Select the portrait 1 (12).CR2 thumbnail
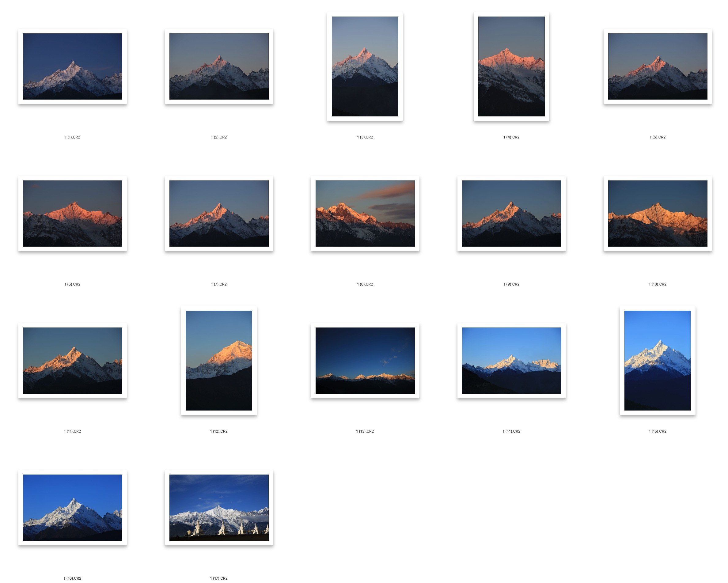Screen dimensions: 728x583 point(219,360)
